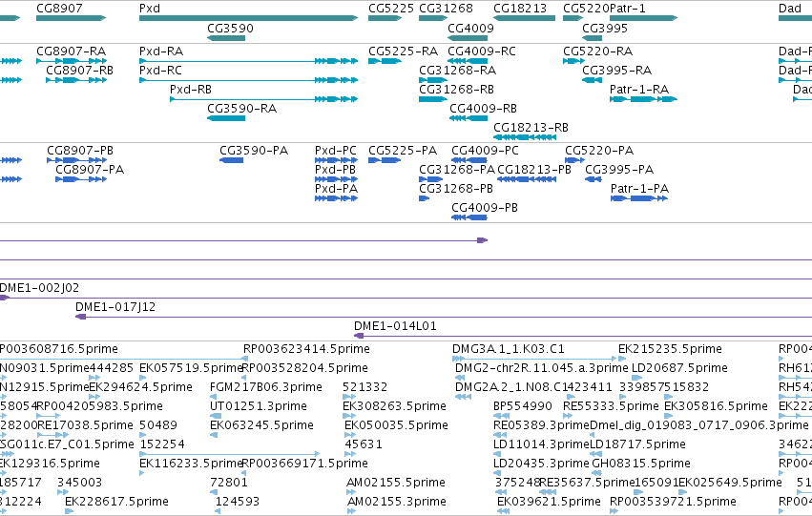Viewport: 812px width, 516px height.
Task: Select the Pxd-RC transcript label
Action: click(160, 71)
